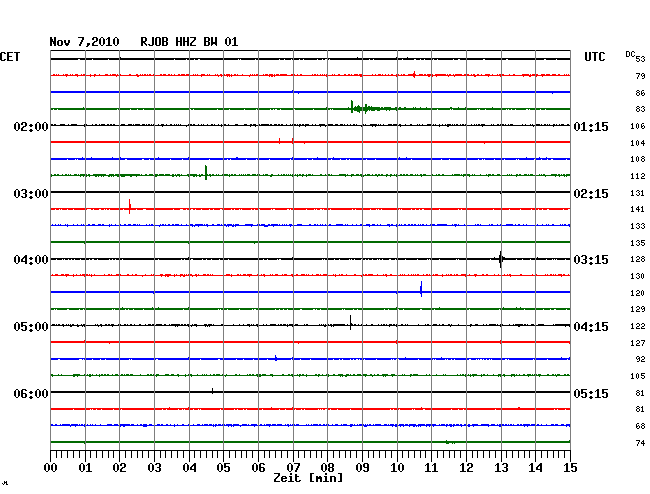
Task: Select the 05:00 CET row label
Action: (x=31, y=327)
